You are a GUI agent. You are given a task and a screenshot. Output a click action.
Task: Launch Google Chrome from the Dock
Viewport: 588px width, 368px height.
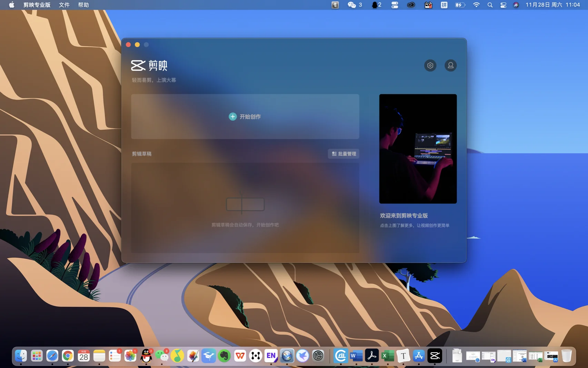click(68, 356)
